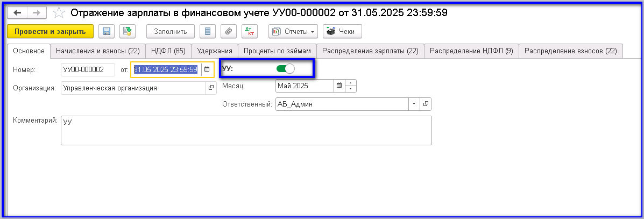Viewport: 644px width, 219px height.
Task: Add document to favorites with star icon
Action: click(59, 12)
